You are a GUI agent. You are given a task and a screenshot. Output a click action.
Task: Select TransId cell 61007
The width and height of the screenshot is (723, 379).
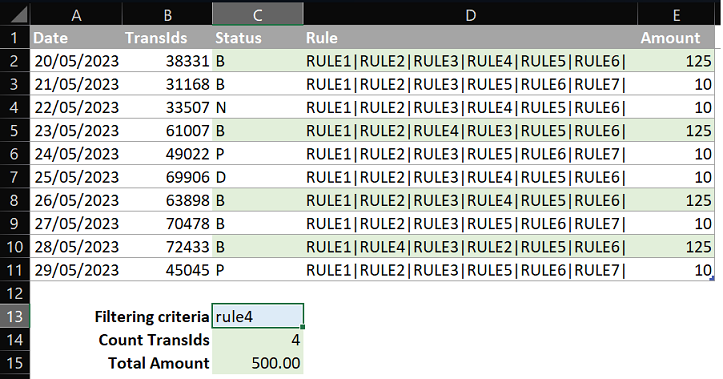(167, 130)
